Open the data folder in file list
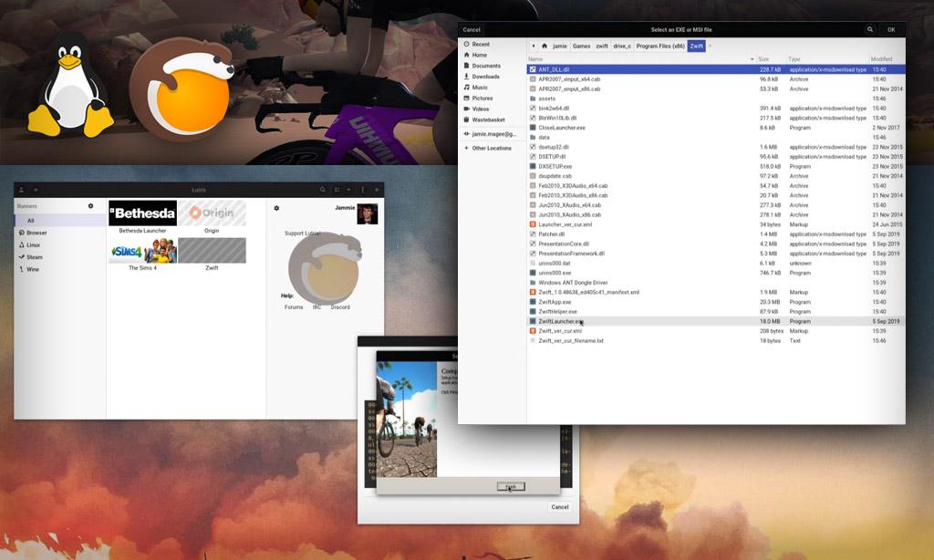The height and width of the screenshot is (560, 934). 716,137
